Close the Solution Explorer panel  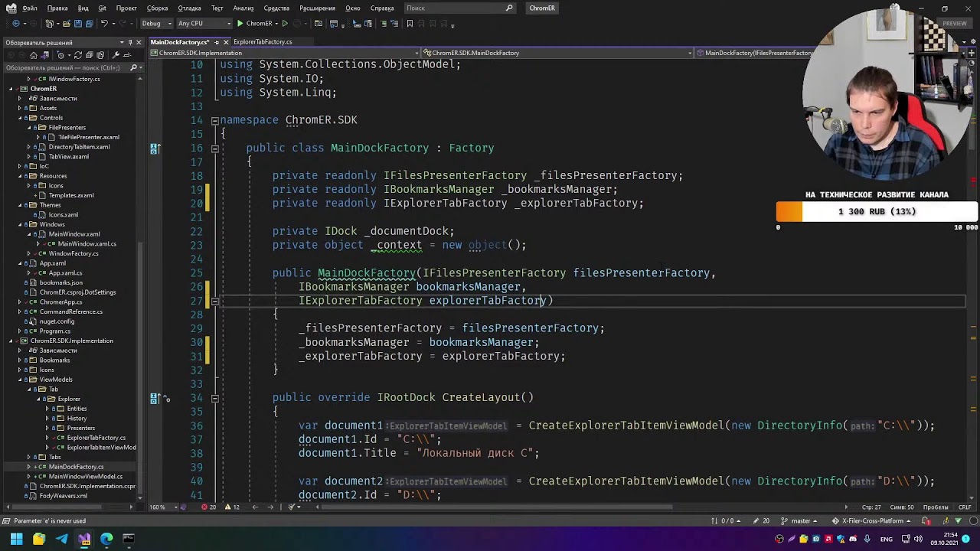[x=139, y=43]
